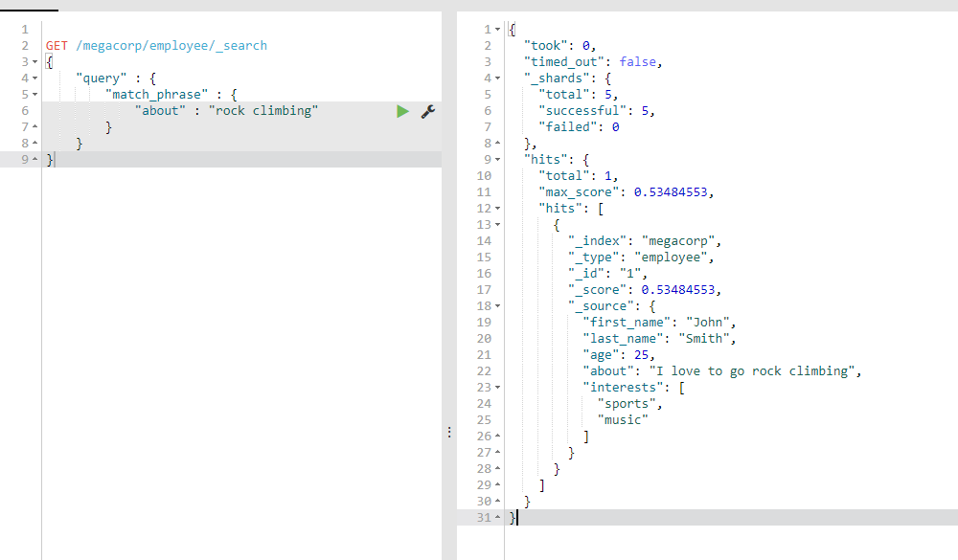This screenshot has height=560, width=958.
Task: Collapse response root fold at line 1
Action: tap(497, 30)
